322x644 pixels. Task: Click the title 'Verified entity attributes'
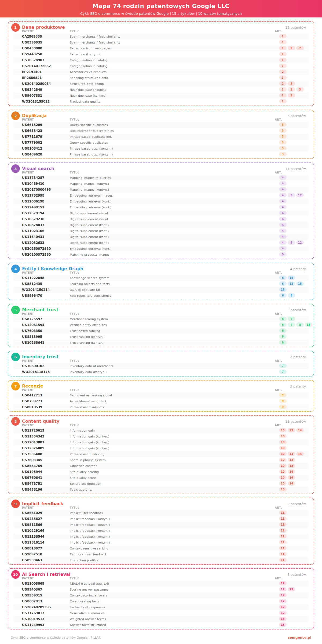coord(88,325)
